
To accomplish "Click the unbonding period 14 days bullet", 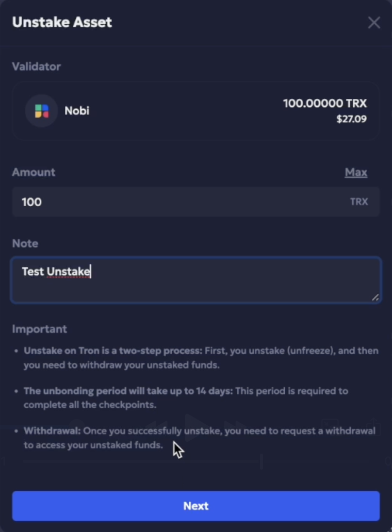I will point(186,397).
